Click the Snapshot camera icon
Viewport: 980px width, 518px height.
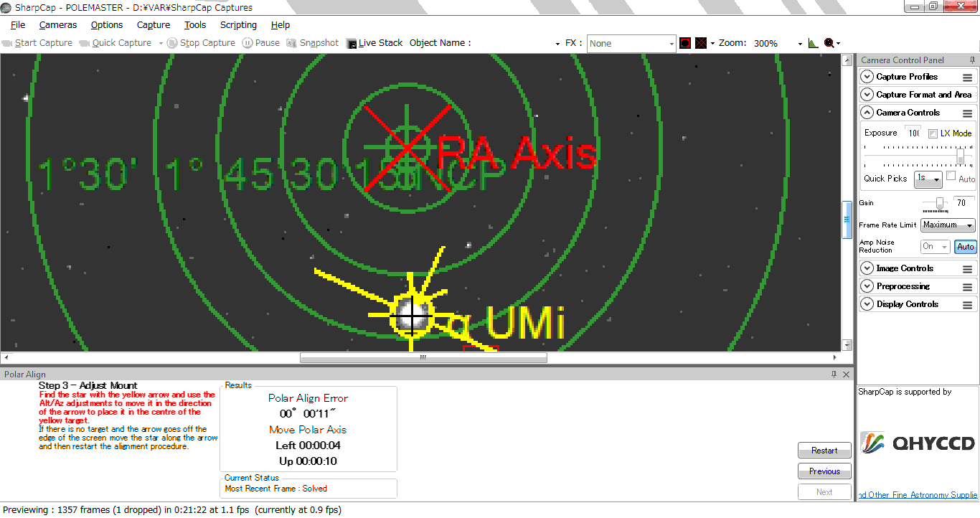point(292,43)
